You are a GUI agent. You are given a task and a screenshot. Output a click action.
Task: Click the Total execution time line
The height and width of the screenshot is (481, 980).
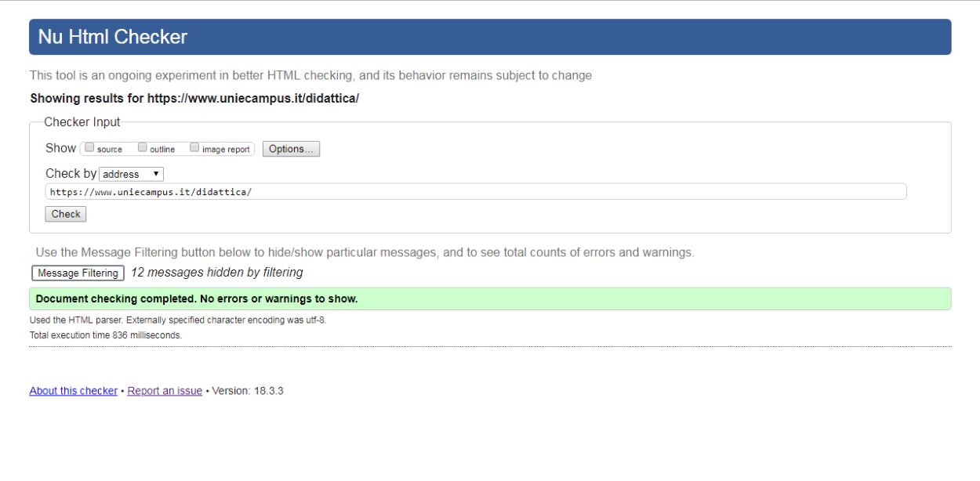click(x=105, y=335)
